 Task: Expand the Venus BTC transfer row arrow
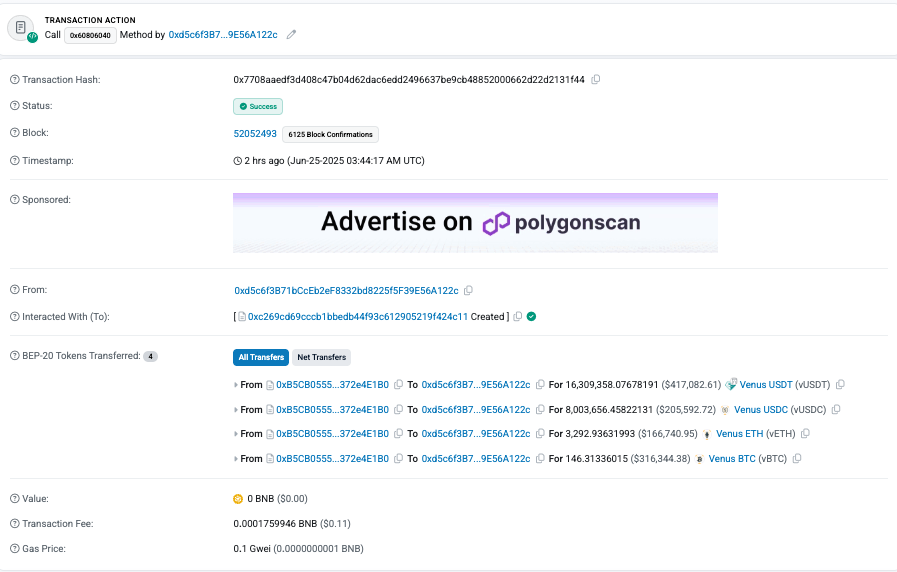[x=236, y=459]
